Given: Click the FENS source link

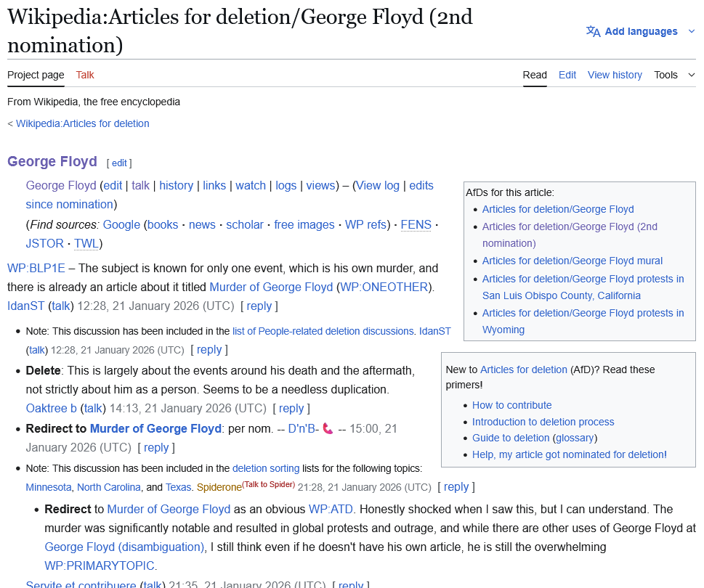Looking at the screenshot, I should click(416, 225).
